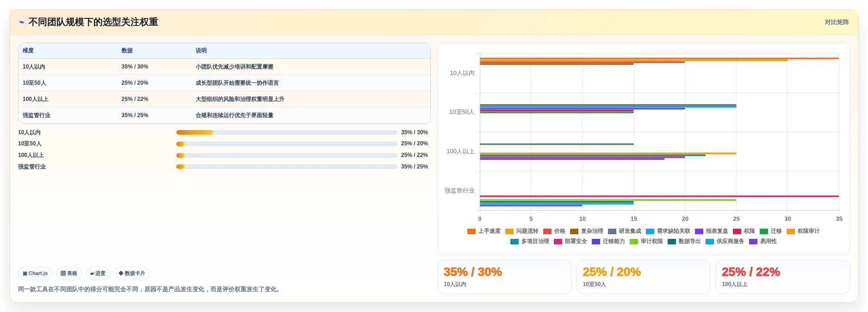This screenshot has width=868, height=312.
Task: Hide the 权限审计 series in legend
Action: click(803, 231)
